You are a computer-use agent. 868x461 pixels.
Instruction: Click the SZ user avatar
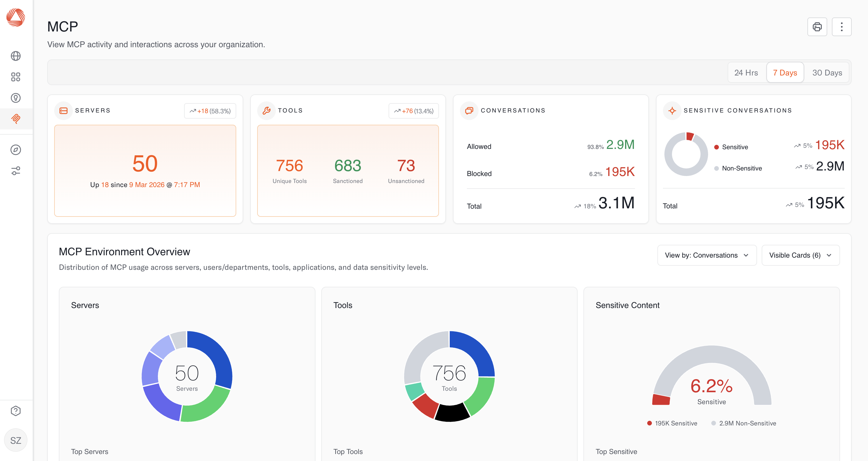[15, 440]
